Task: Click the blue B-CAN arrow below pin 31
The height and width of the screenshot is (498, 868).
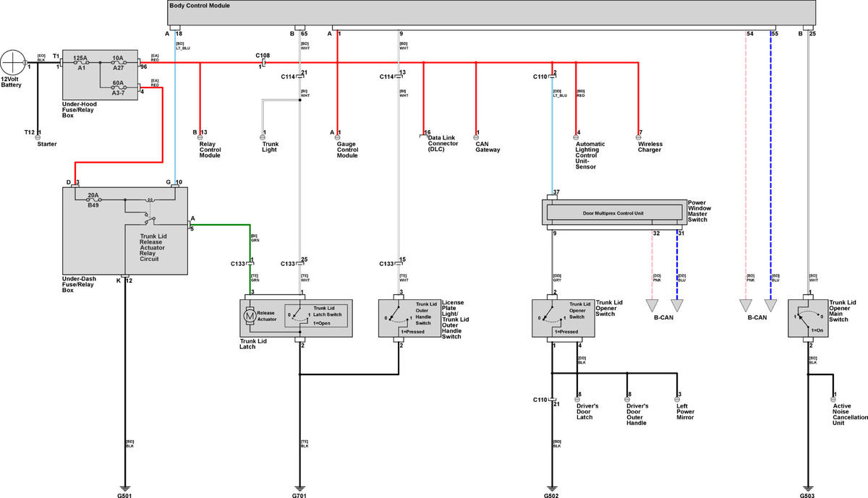Action: click(677, 305)
